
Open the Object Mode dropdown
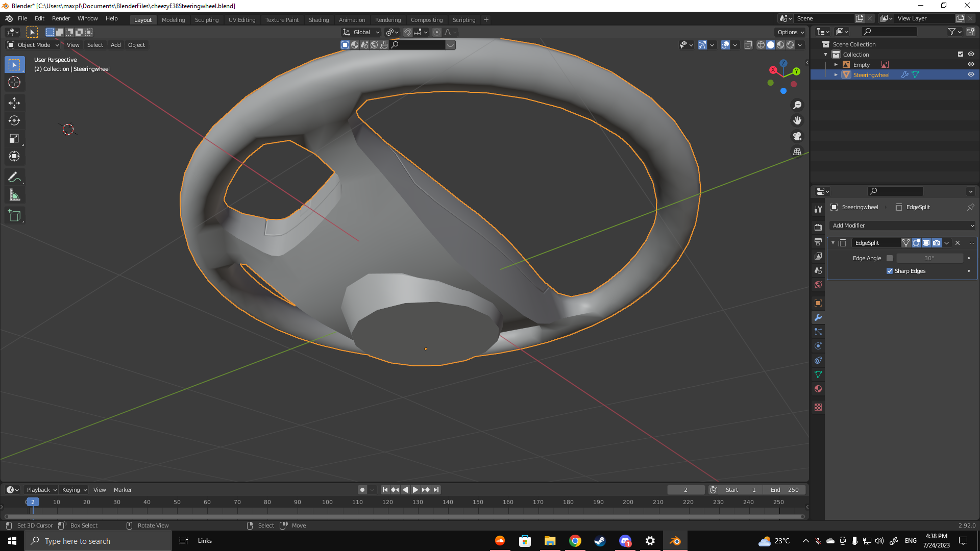(34, 45)
